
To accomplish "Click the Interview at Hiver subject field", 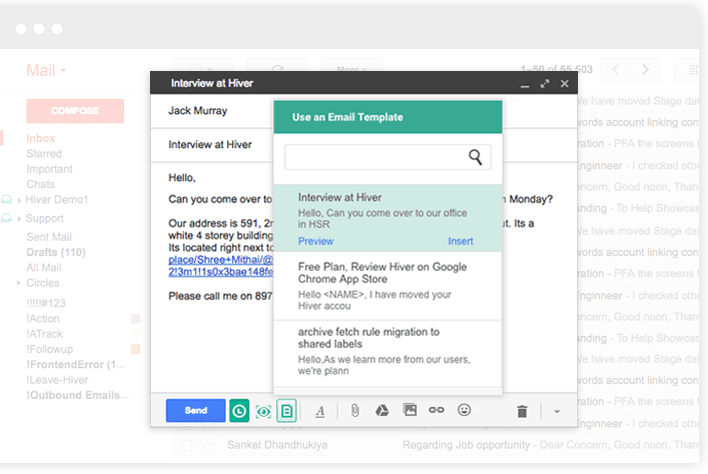I will (x=210, y=144).
